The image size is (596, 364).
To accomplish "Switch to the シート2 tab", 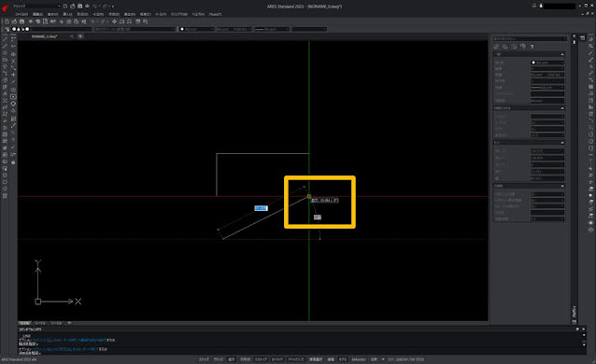I will (x=56, y=323).
